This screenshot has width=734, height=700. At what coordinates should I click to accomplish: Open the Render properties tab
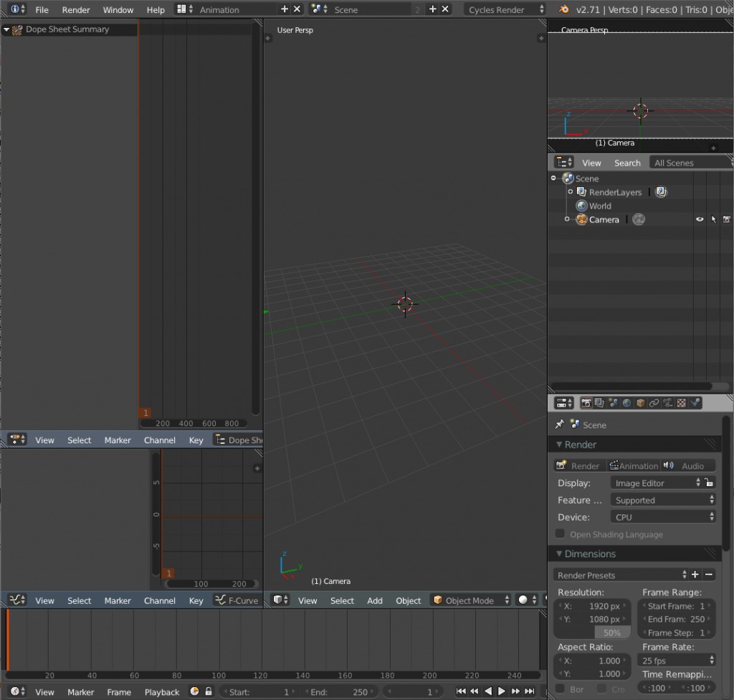click(x=588, y=403)
